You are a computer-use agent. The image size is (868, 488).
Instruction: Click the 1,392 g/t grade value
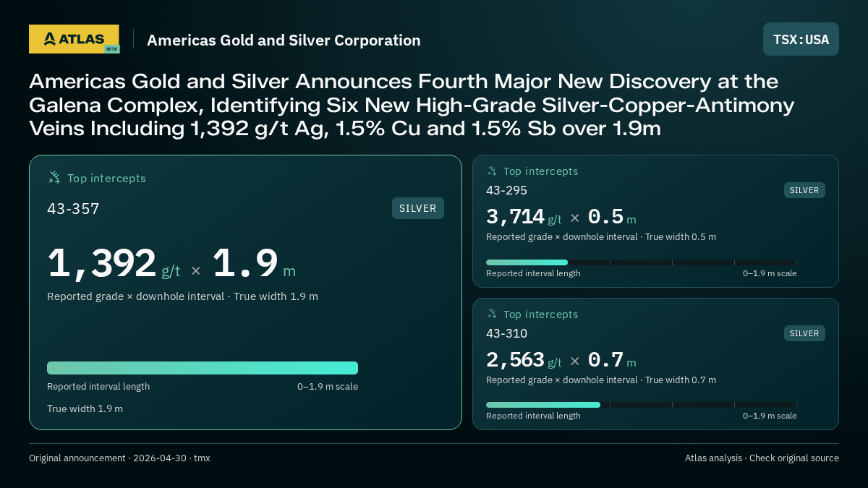(114, 263)
